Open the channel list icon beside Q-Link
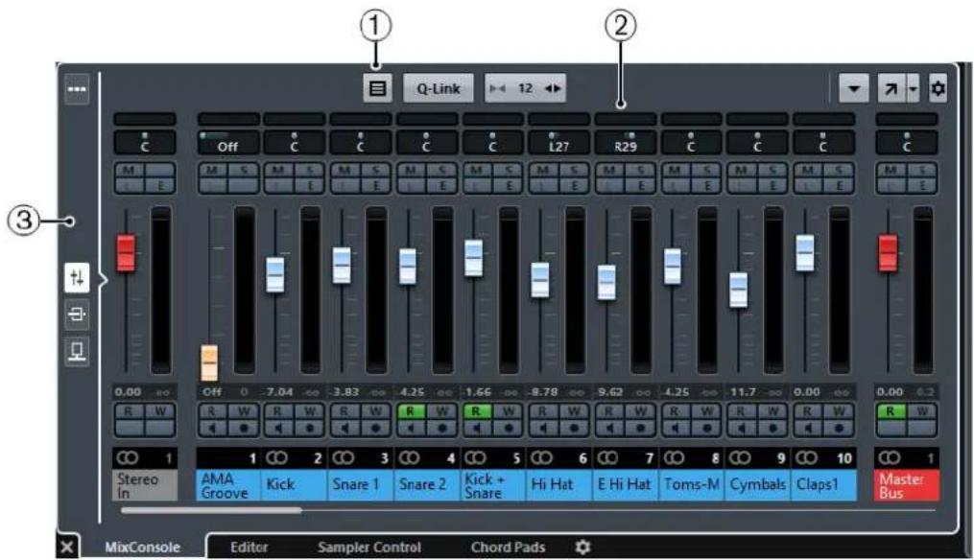 (377, 89)
